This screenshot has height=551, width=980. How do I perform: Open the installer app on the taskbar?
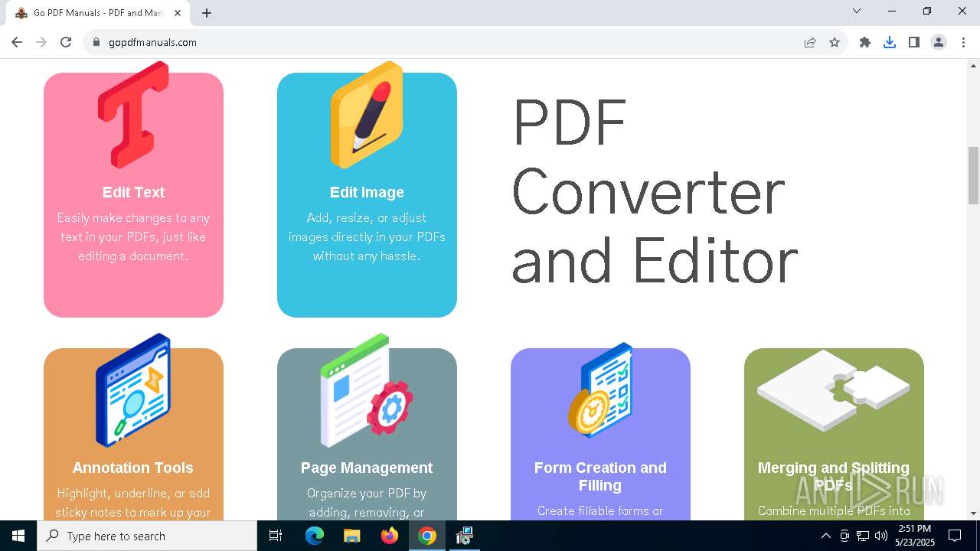click(464, 536)
